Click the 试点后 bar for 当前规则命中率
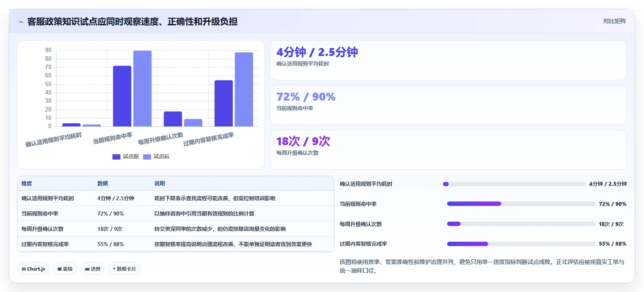This screenshot has width=644, height=292. point(142,89)
